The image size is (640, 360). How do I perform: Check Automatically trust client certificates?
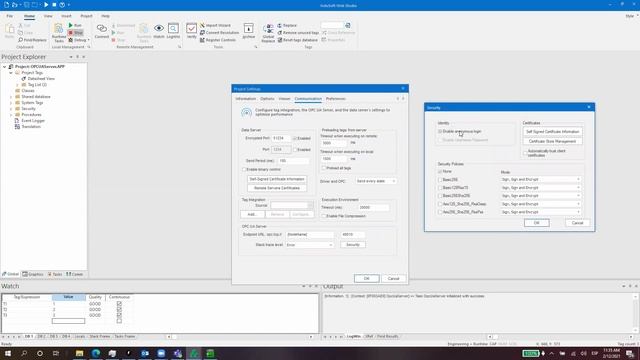[x=525, y=153]
